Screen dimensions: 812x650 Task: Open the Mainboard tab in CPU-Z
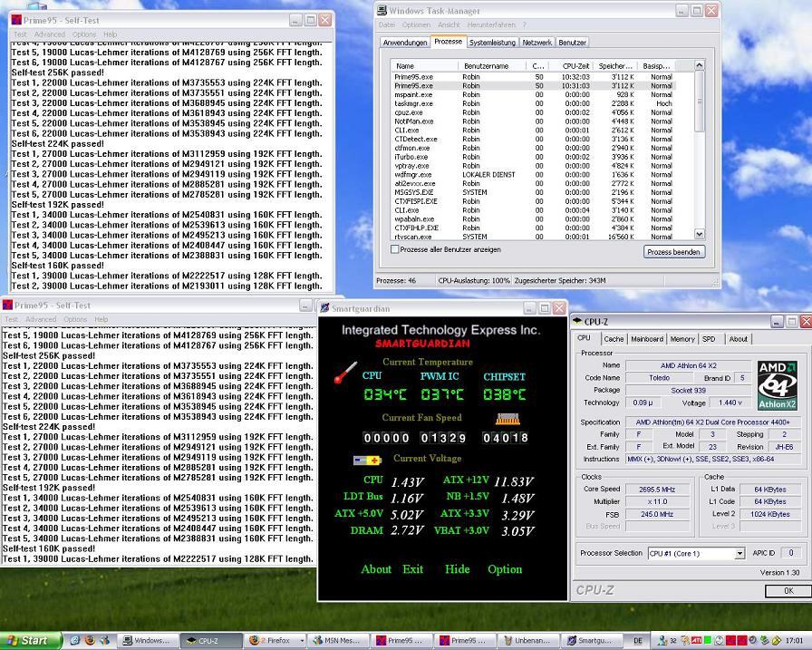coord(647,339)
